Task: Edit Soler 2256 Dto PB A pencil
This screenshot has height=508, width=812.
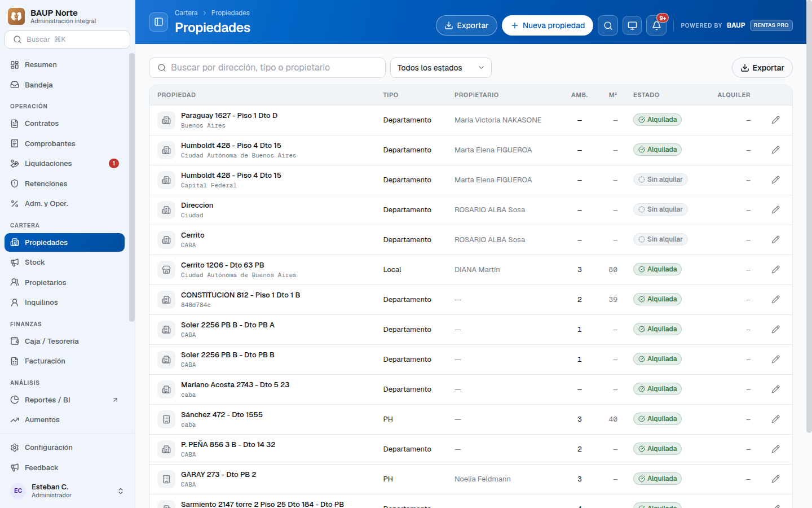Action: pyautogui.click(x=776, y=330)
